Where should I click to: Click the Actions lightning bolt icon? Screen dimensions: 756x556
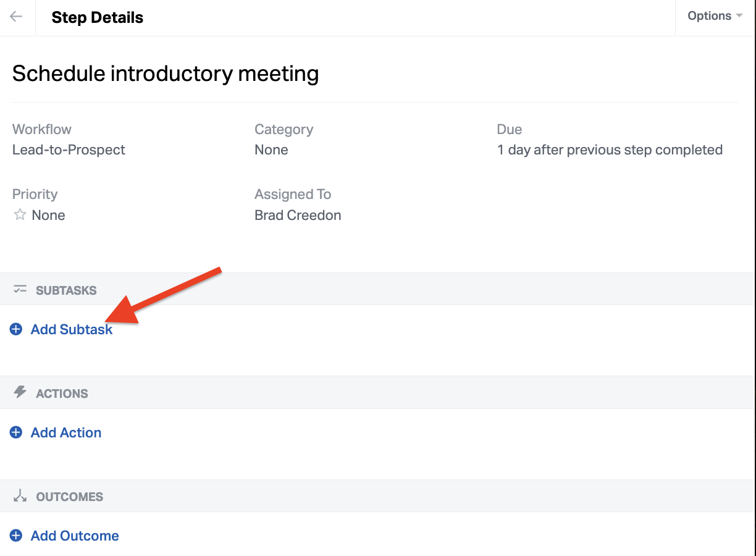[x=20, y=393]
